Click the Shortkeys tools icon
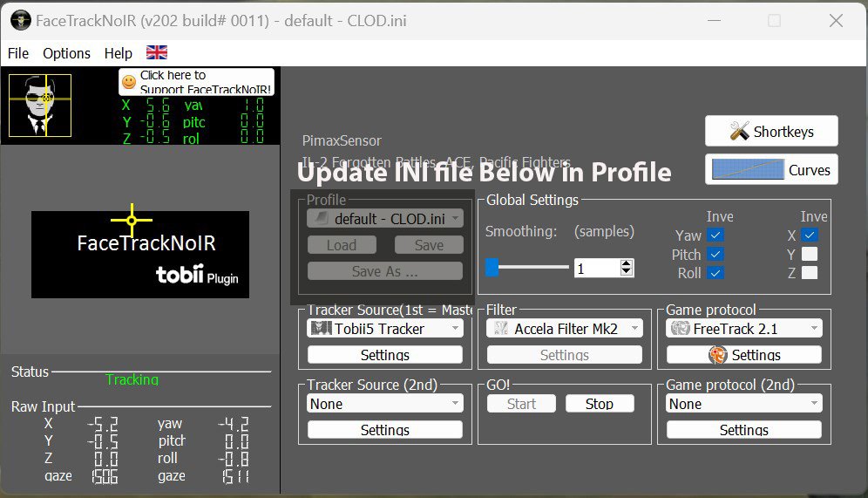 (740, 131)
